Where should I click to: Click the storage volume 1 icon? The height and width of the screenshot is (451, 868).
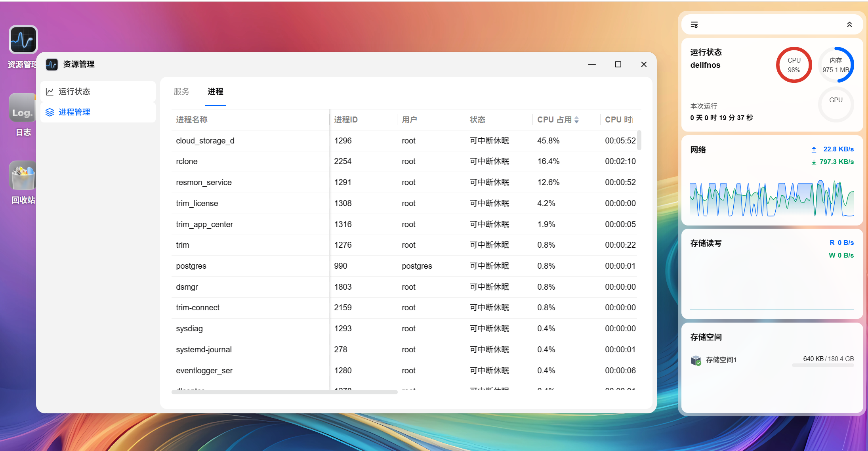coord(696,360)
